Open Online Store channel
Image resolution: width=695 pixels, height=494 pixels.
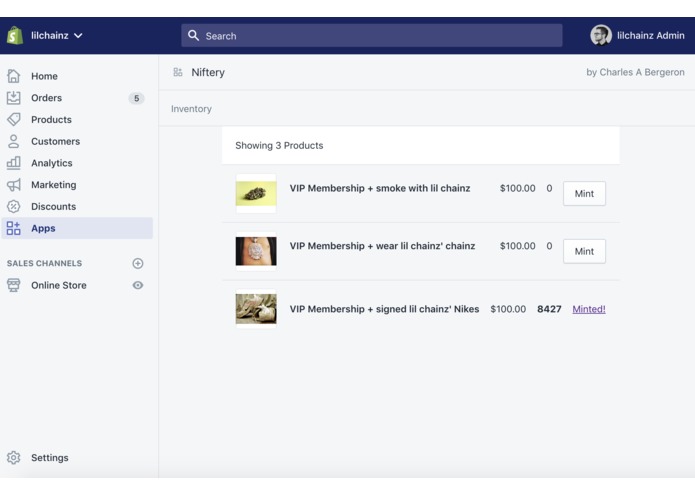[59, 285]
